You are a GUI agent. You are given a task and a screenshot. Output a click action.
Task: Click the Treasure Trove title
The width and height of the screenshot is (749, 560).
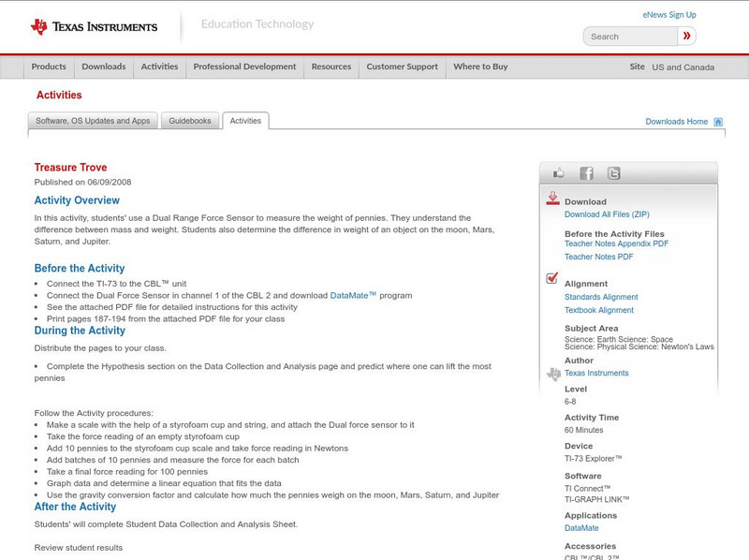click(71, 168)
